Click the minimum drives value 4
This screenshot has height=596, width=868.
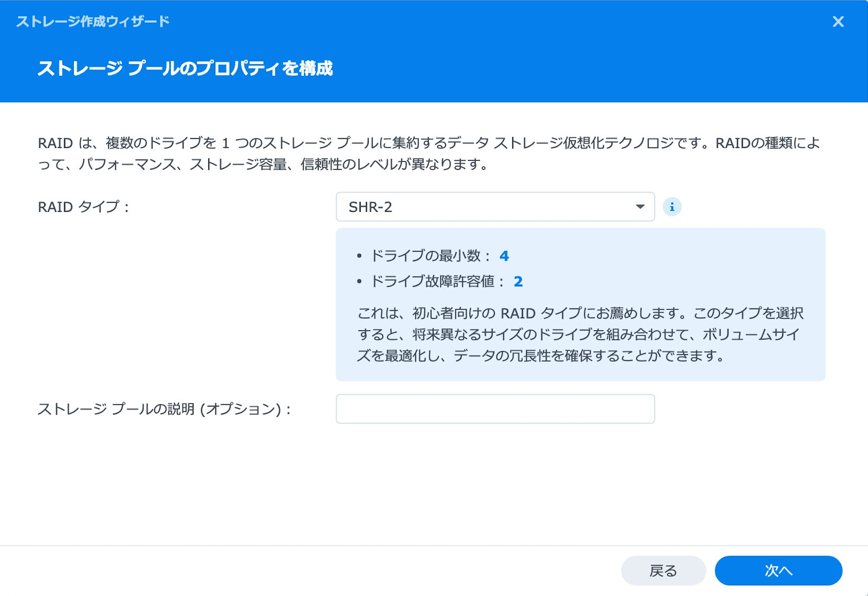click(x=504, y=256)
